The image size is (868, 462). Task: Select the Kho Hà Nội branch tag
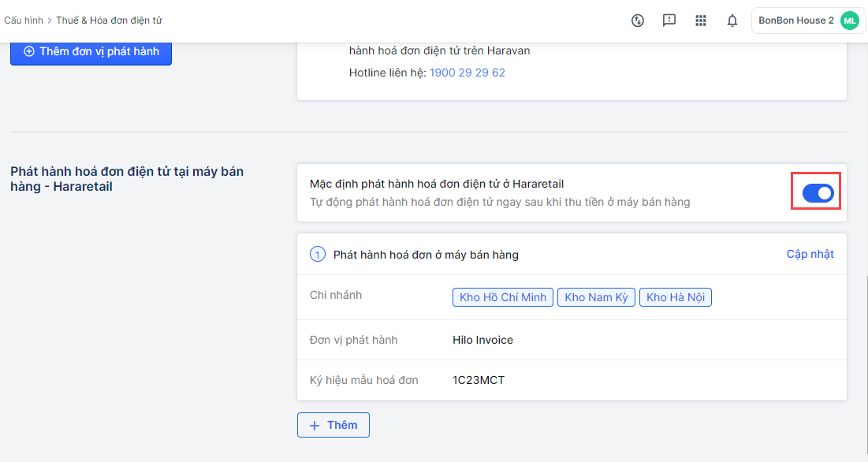(x=676, y=297)
